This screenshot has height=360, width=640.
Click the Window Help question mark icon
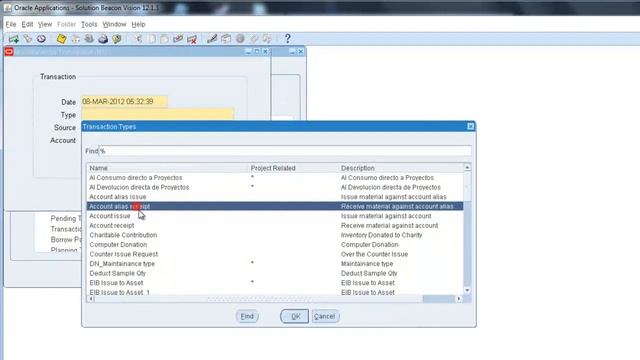click(287, 39)
